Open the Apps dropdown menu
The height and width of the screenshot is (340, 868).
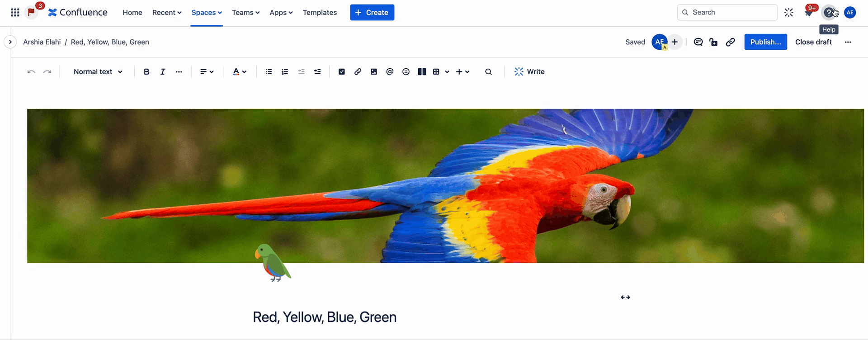click(281, 12)
